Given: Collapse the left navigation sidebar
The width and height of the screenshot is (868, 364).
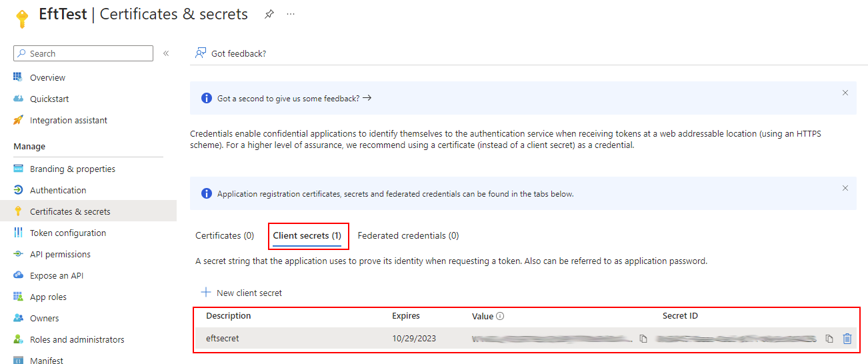Looking at the screenshot, I should click(166, 53).
